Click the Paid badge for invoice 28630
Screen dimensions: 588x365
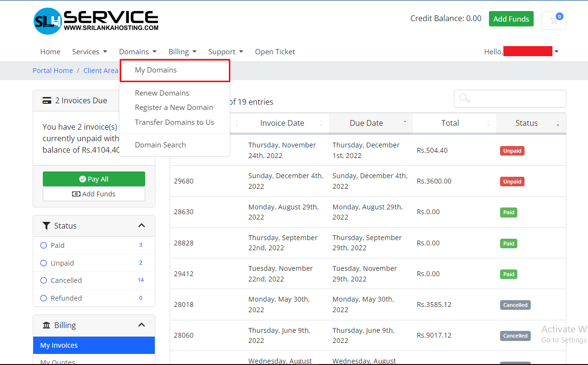pyautogui.click(x=509, y=212)
